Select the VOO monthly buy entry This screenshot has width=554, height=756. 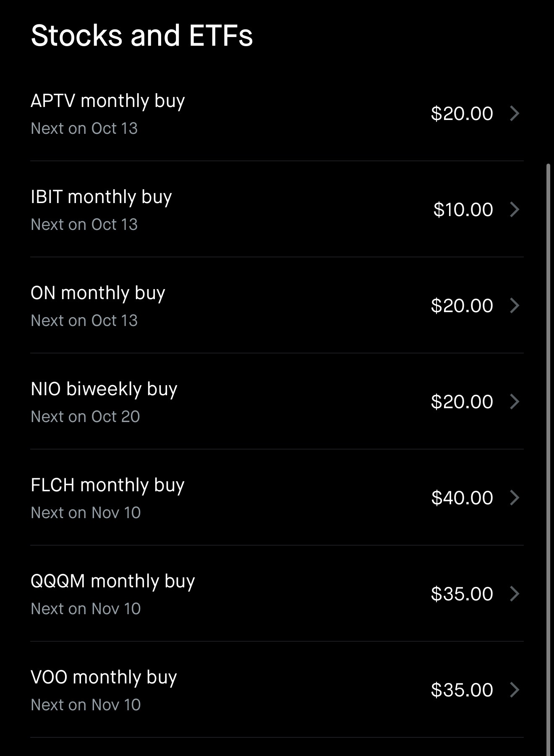(x=104, y=678)
